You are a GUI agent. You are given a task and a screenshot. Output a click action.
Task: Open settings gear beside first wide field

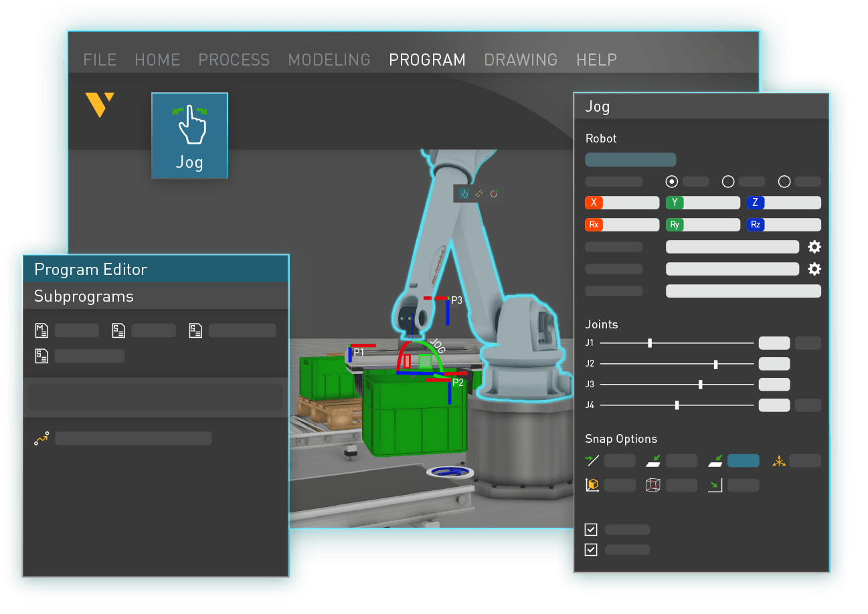pyautogui.click(x=814, y=247)
